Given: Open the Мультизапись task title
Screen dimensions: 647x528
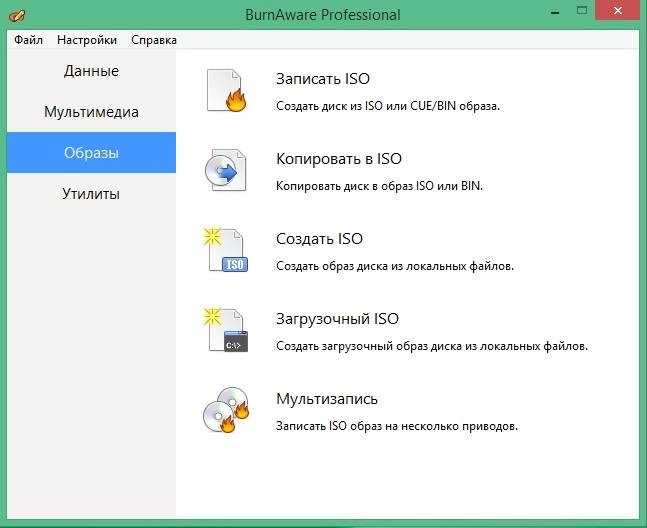Looking at the screenshot, I should pos(327,399).
